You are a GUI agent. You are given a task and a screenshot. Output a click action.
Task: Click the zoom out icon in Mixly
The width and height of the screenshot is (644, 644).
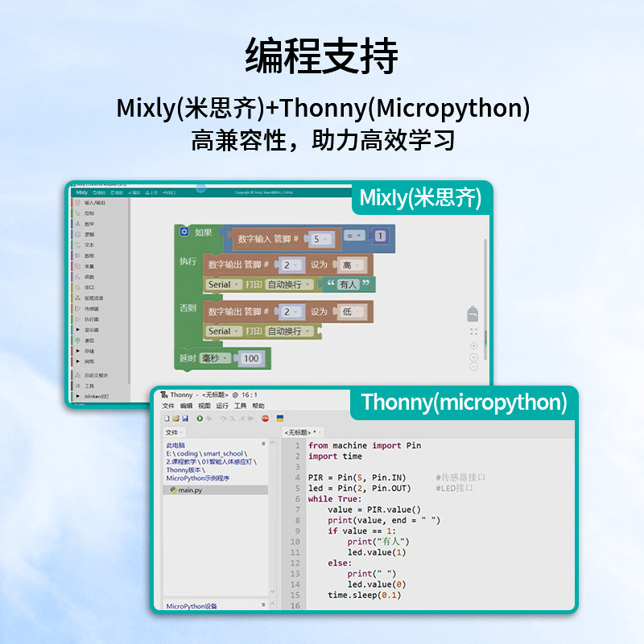[473, 366]
